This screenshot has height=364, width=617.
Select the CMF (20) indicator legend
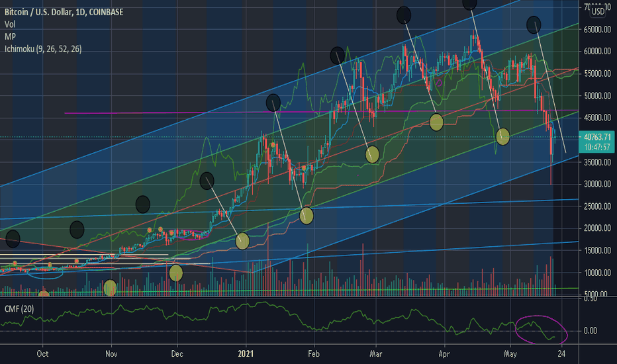coord(19,309)
